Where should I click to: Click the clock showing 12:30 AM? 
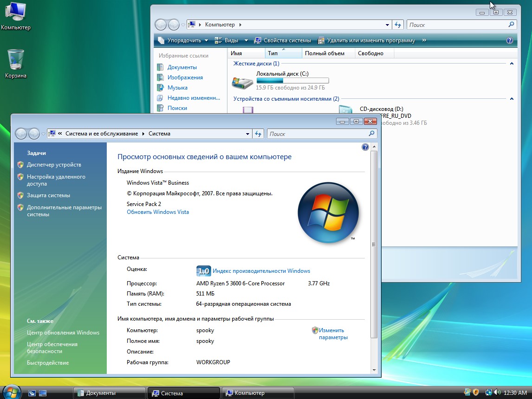[x=515, y=393]
